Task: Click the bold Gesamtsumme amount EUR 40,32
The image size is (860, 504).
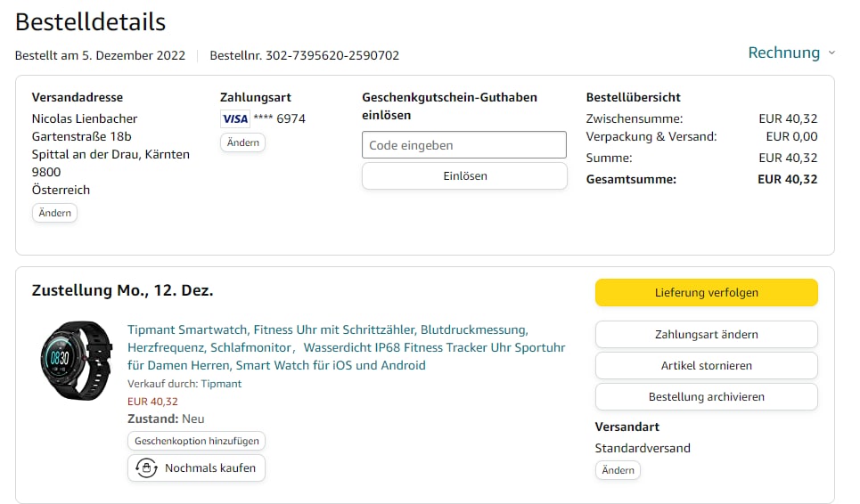Action: [787, 179]
